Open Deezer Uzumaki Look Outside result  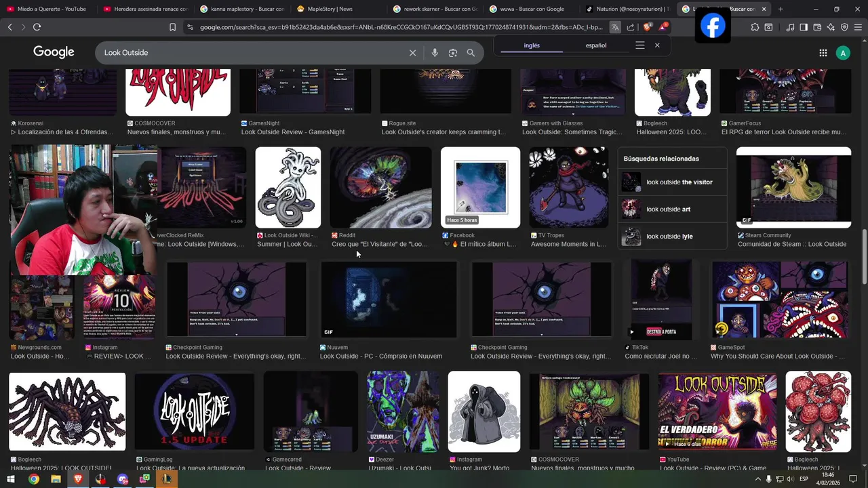pyautogui.click(x=403, y=411)
